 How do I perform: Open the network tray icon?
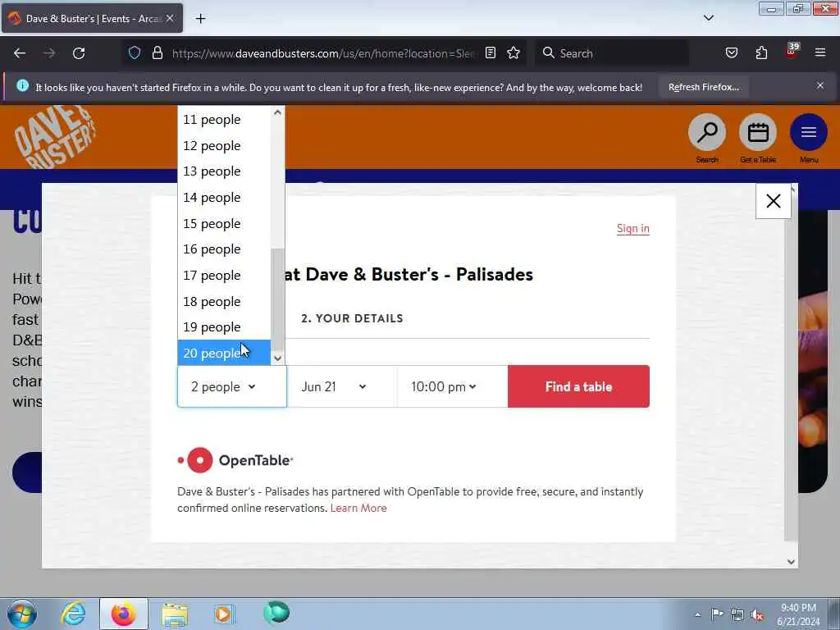tap(737, 614)
